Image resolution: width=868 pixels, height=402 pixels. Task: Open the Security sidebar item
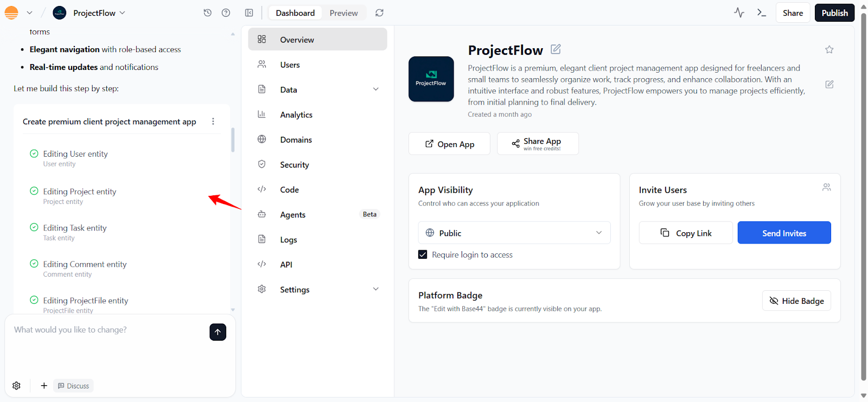click(318, 164)
